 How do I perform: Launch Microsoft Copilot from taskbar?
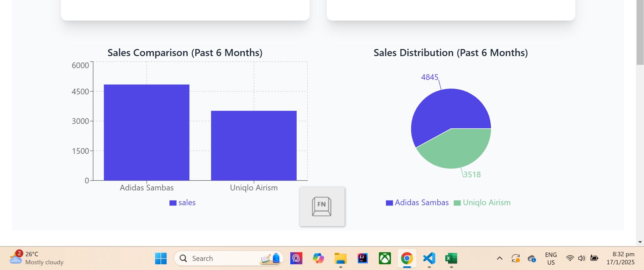pos(318,258)
